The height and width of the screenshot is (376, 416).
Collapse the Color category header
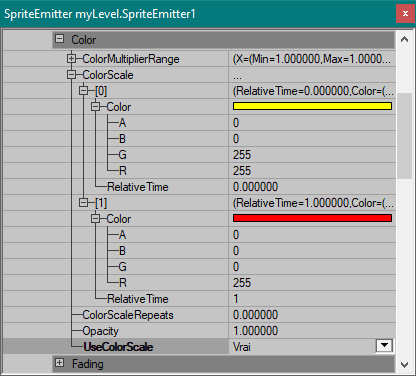coord(59,39)
